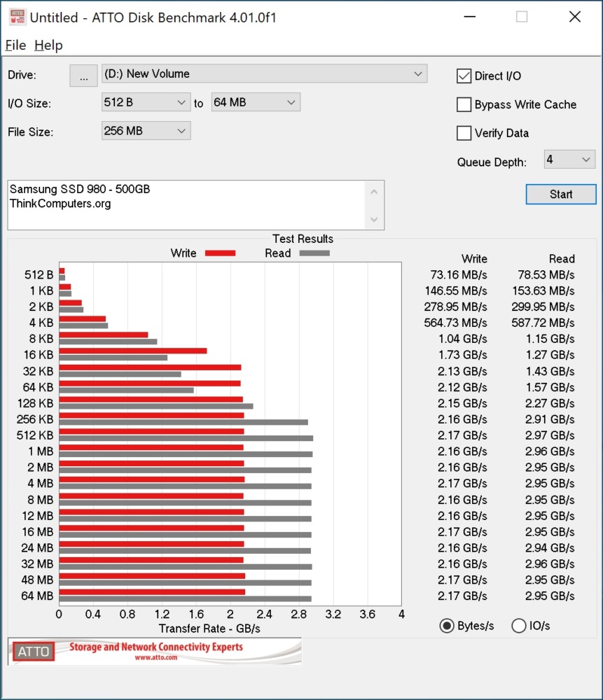The image size is (603, 700).
Task: Open the Drive selection dropdown
Action: point(264,73)
